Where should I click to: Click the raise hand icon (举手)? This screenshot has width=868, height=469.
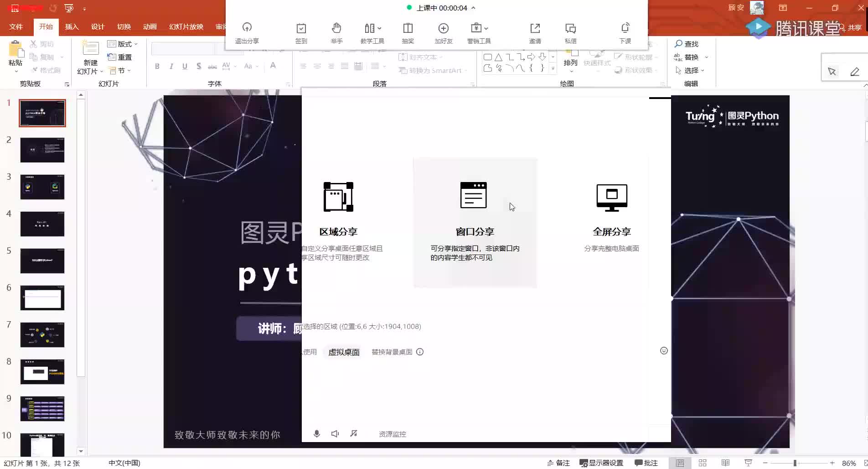336,33
